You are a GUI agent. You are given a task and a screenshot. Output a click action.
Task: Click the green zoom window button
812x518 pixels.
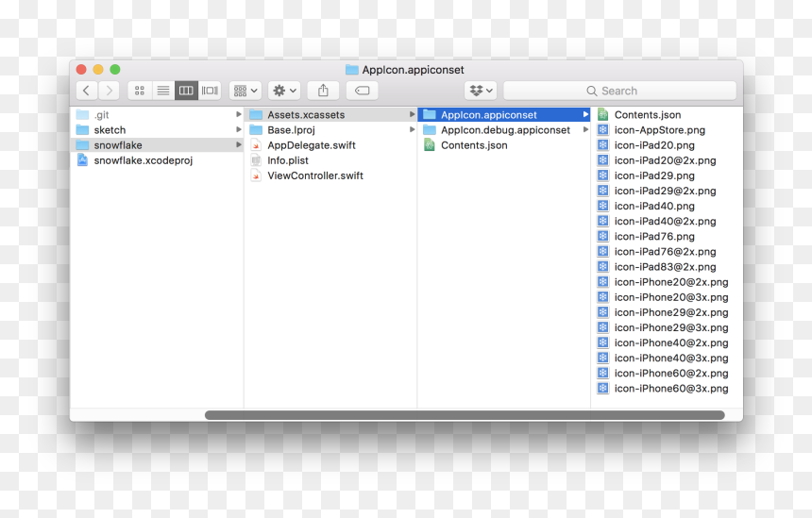(115, 69)
